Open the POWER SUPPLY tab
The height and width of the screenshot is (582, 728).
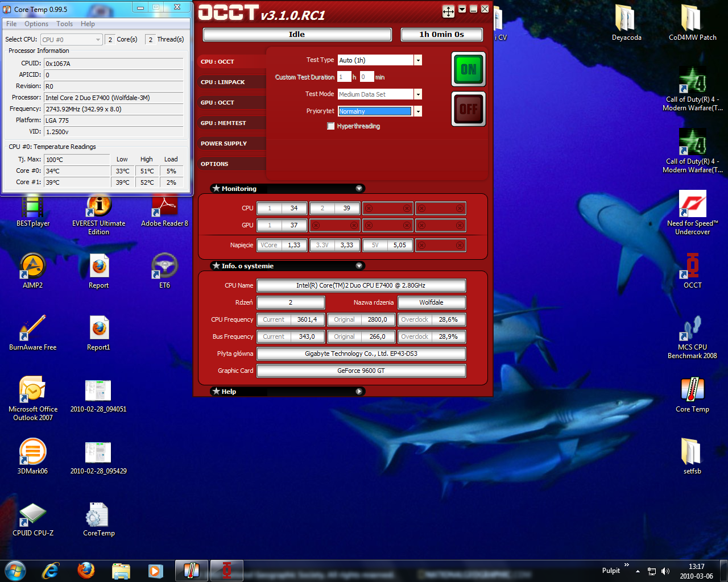coord(224,144)
